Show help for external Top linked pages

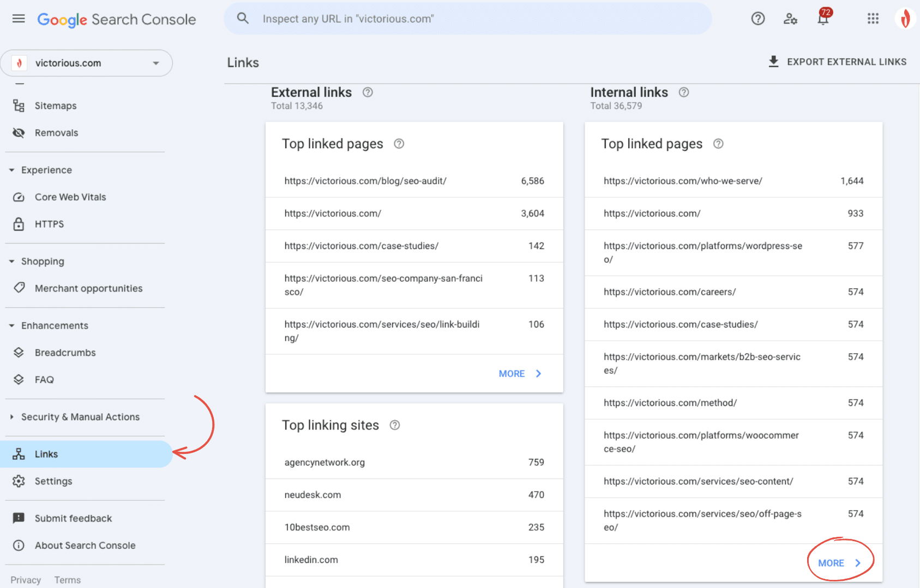coord(399,144)
